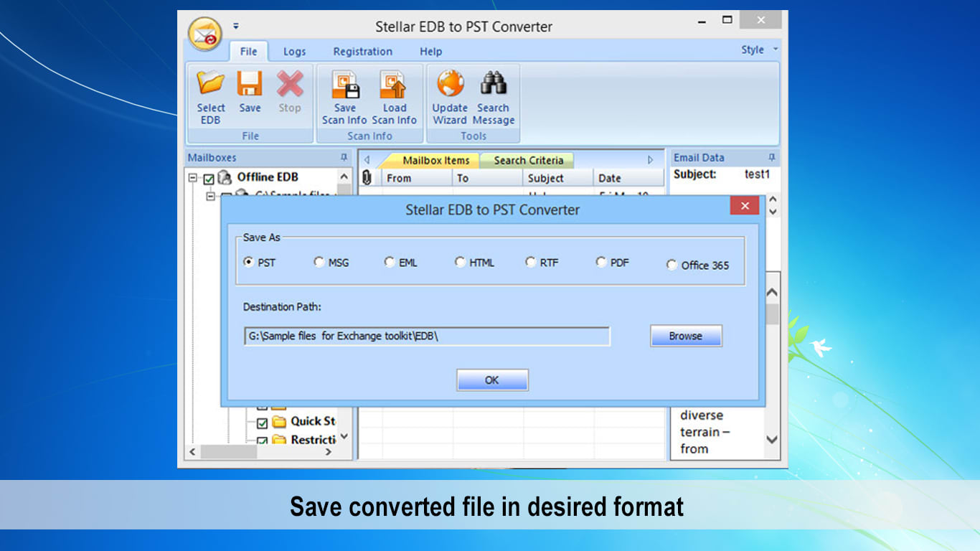The image size is (980, 551).
Task: Click the Select EDB folder icon
Action: pyautogui.click(x=211, y=84)
